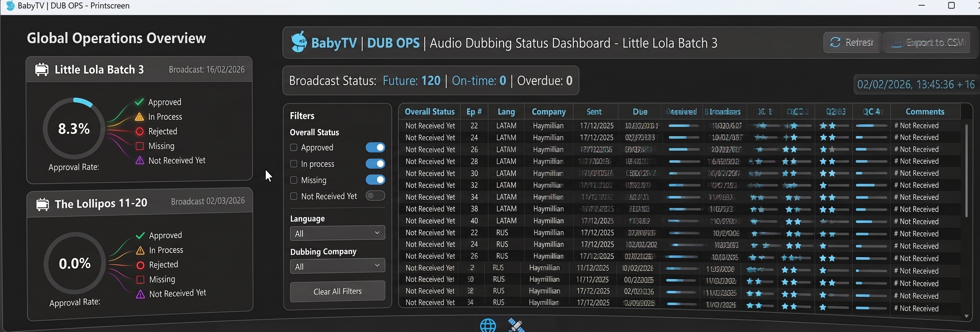The height and width of the screenshot is (332, 980).
Task: Minimize the DUB OPS window
Action: click(921, 5)
